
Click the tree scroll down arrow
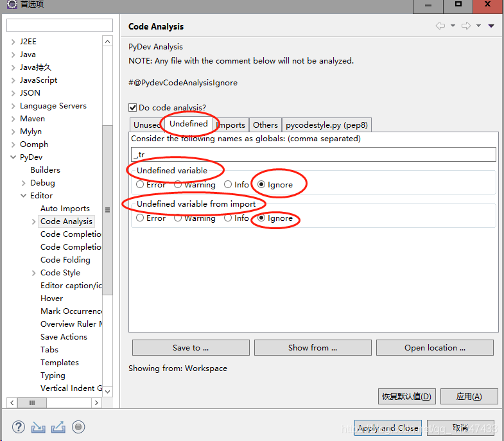(107, 392)
